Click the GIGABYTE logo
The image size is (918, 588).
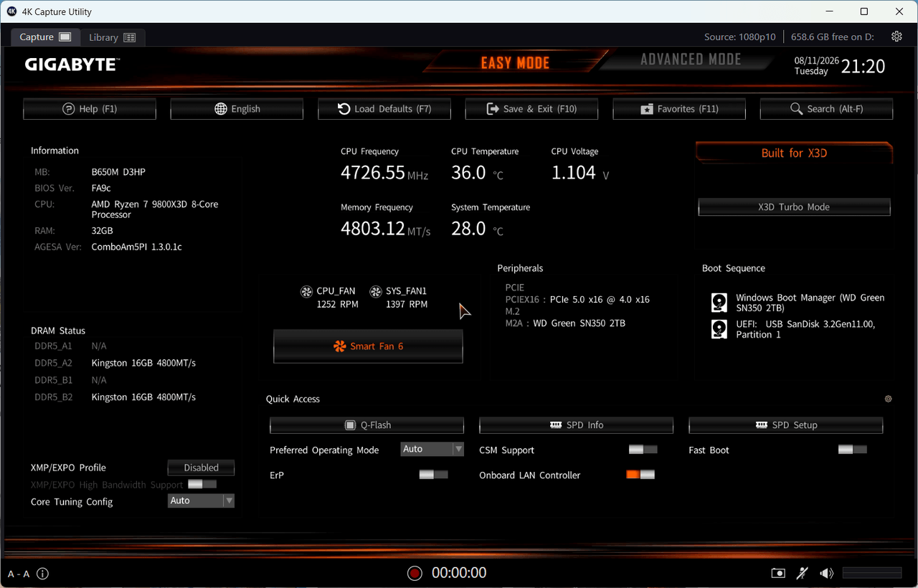72,65
